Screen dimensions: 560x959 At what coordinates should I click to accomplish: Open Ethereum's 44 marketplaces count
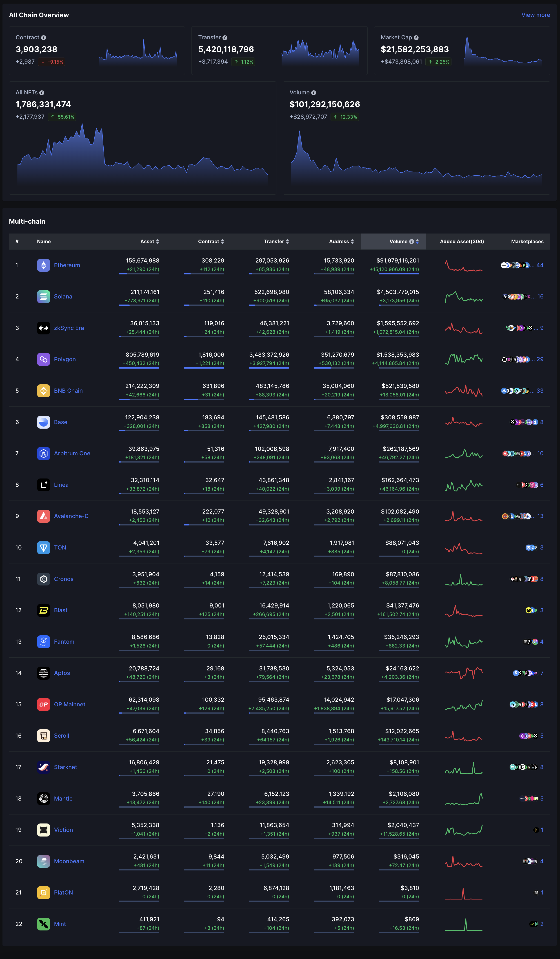(x=540, y=265)
